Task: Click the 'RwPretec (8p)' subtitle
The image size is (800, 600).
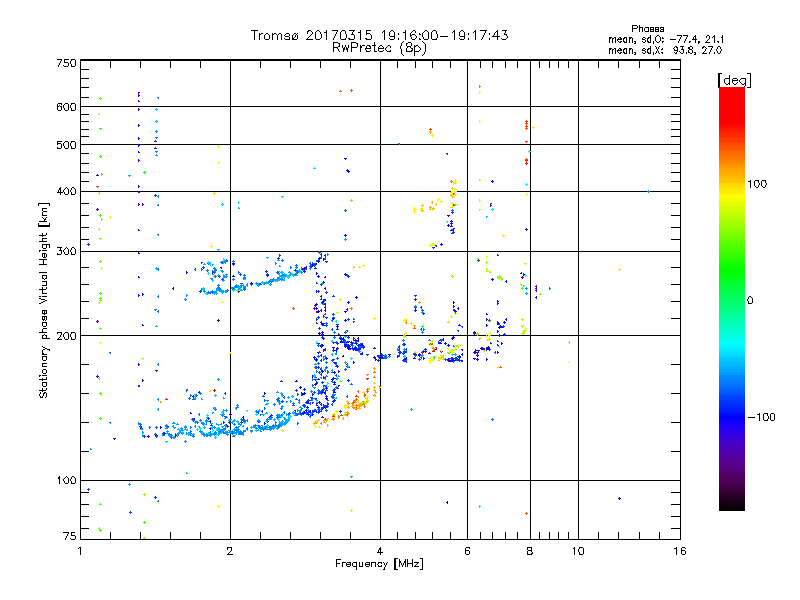Action: 379,48
